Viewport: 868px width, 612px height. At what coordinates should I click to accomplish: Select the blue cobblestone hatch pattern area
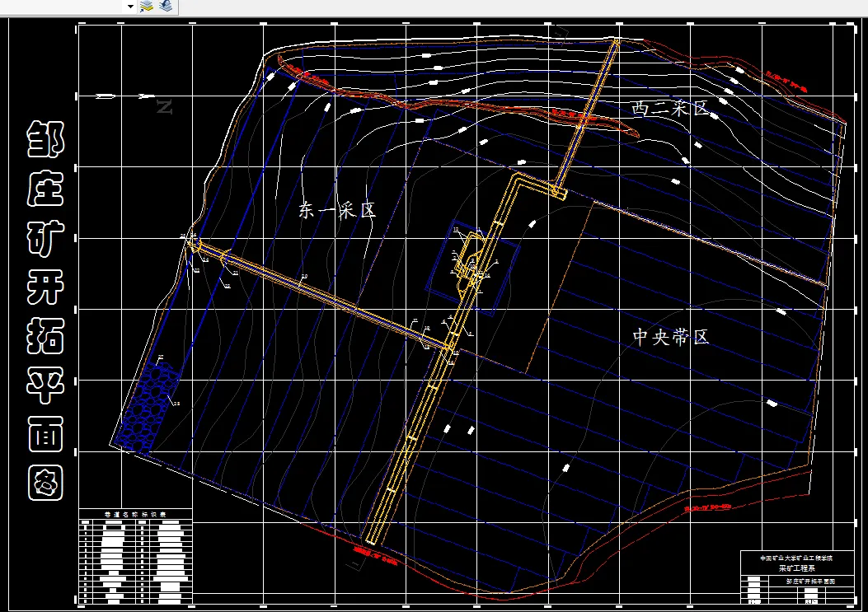(x=148, y=407)
